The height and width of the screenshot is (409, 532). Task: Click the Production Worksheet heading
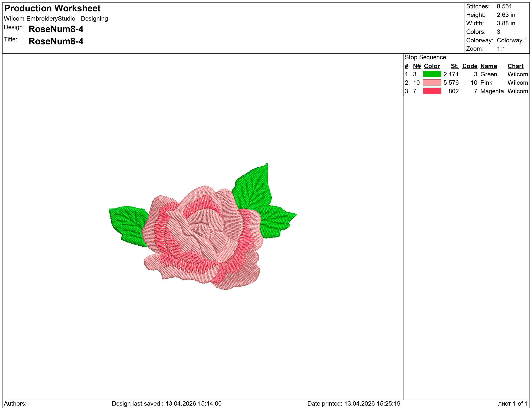[x=52, y=8]
